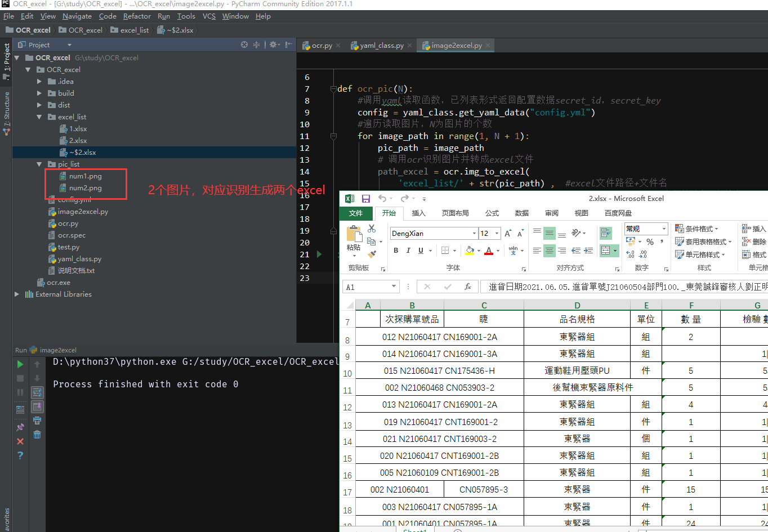
Task: Click Excel borders icon
Action: click(445, 251)
